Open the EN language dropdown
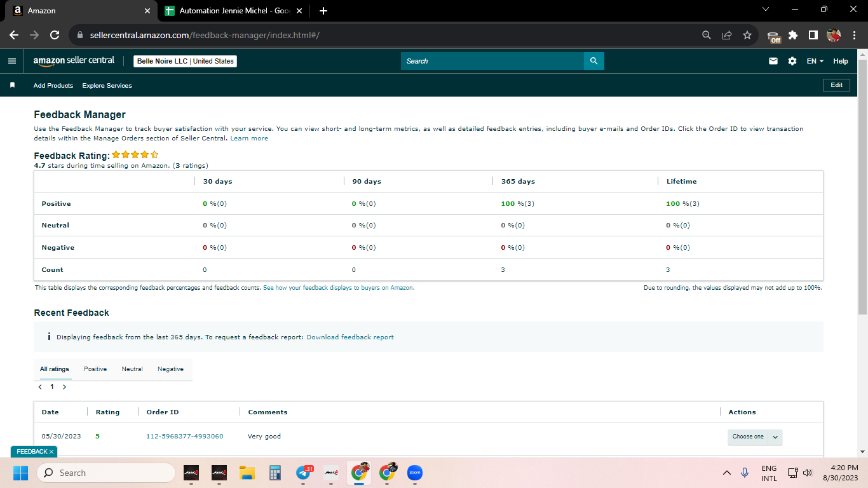 [x=815, y=61]
